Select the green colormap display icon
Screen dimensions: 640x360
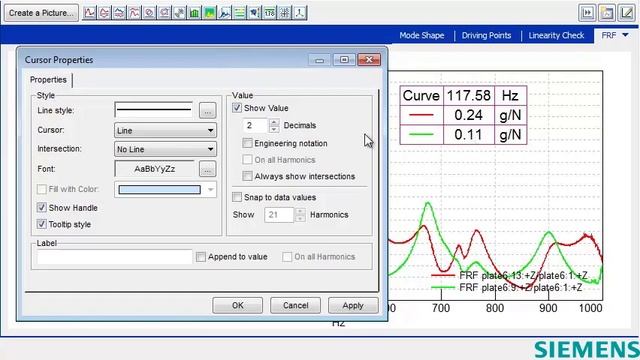pyautogui.click(x=210, y=13)
